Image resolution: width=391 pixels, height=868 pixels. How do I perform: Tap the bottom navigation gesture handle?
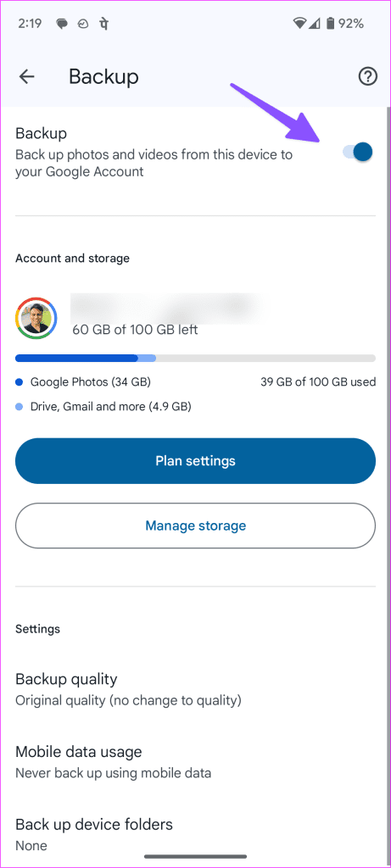tap(196, 857)
